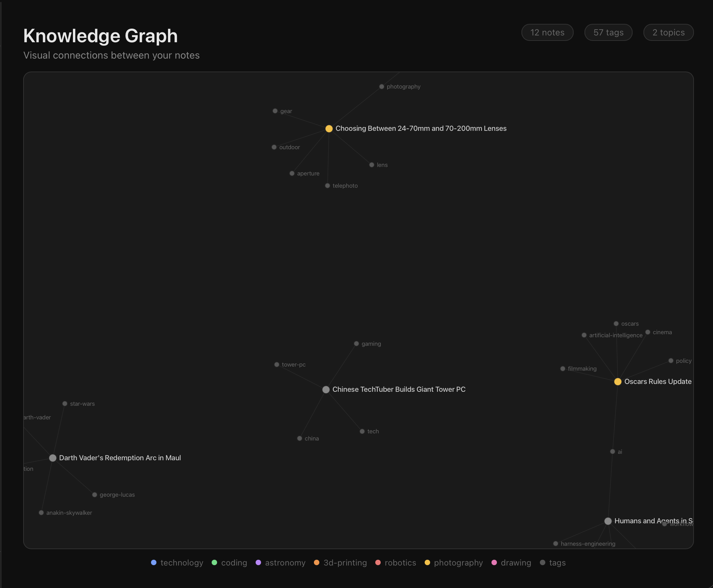The height and width of the screenshot is (588, 713).
Task: Click the '57 tags' stat pill
Action: [x=608, y=32]
